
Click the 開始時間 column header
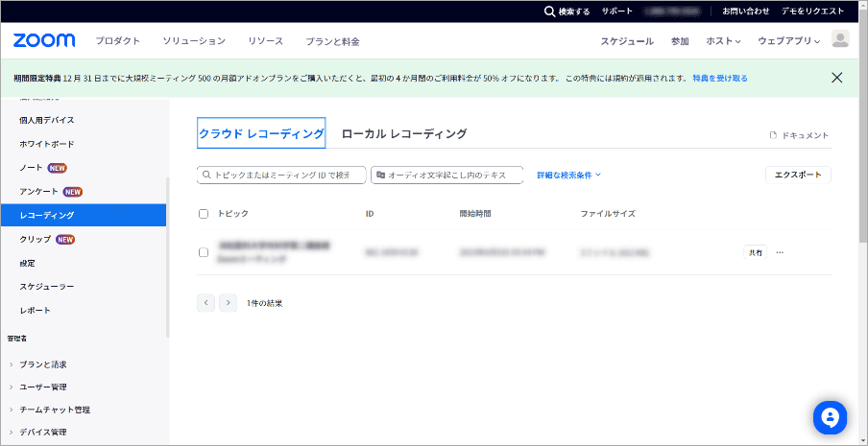click(475, 213)
